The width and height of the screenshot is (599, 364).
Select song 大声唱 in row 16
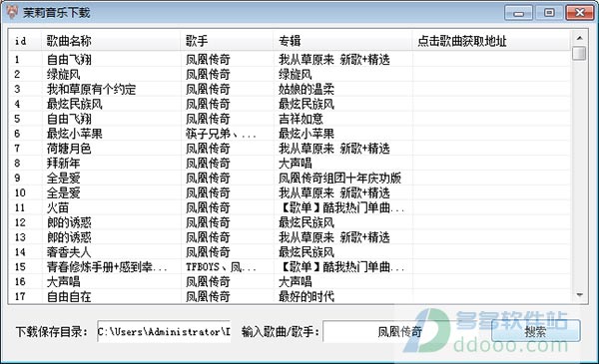click(64, 282)
